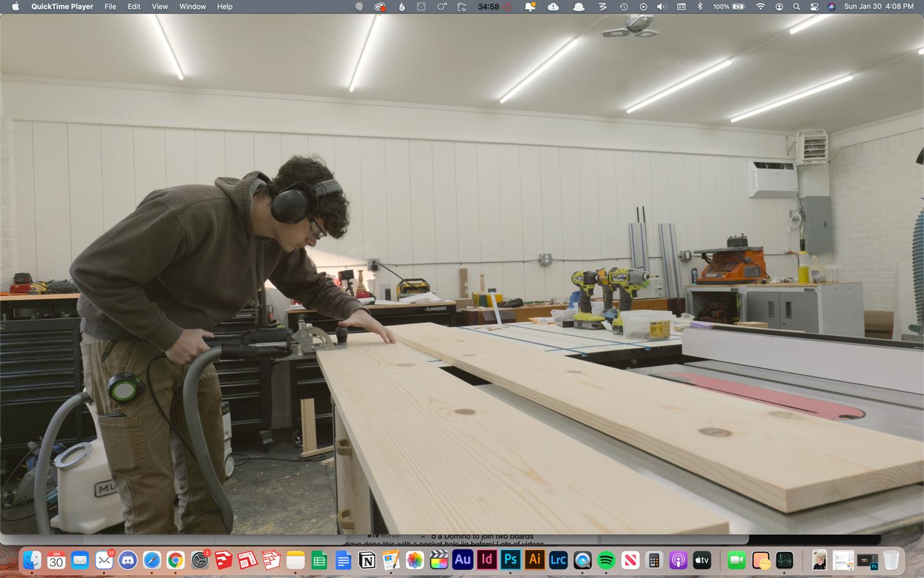Open FaceTime from the dock

pos(737,560)
